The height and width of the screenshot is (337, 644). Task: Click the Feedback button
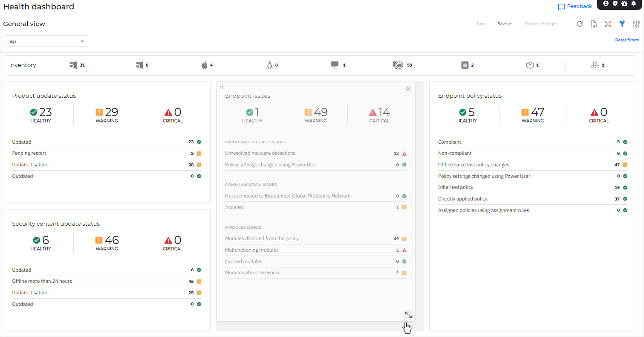(x=575, y=6)
